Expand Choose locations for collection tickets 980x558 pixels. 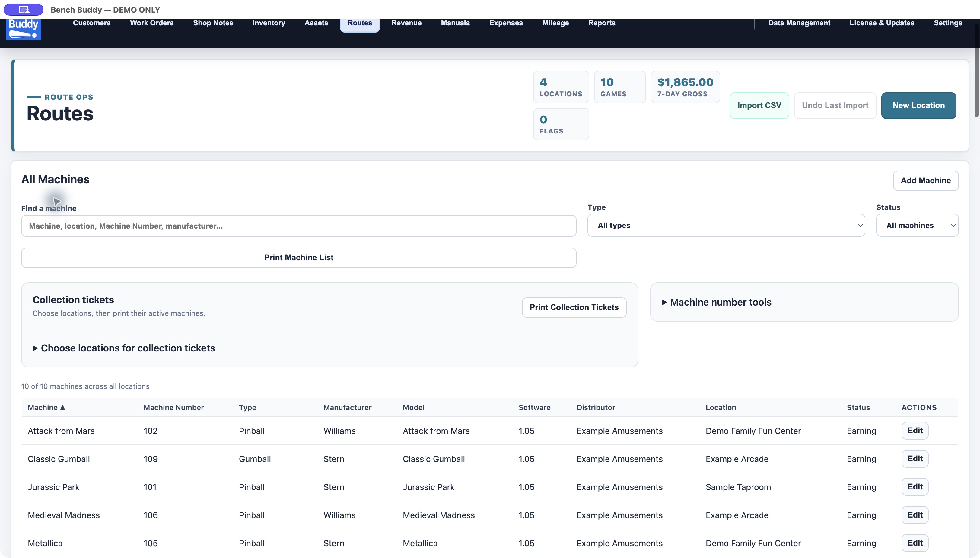tap(124, 348)
